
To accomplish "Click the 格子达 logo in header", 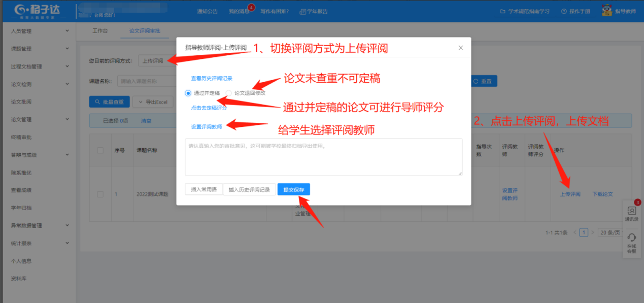I will [x=38, y=11].
